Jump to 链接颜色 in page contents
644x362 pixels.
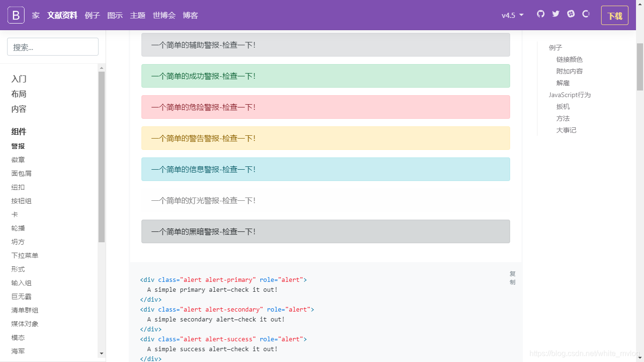click(x=570, y=59)
